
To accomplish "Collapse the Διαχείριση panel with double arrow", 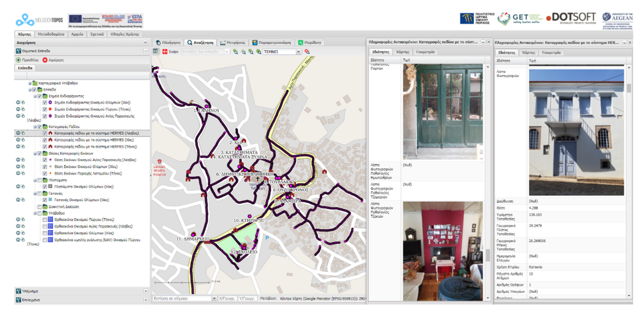I will [x=145, y=43].
